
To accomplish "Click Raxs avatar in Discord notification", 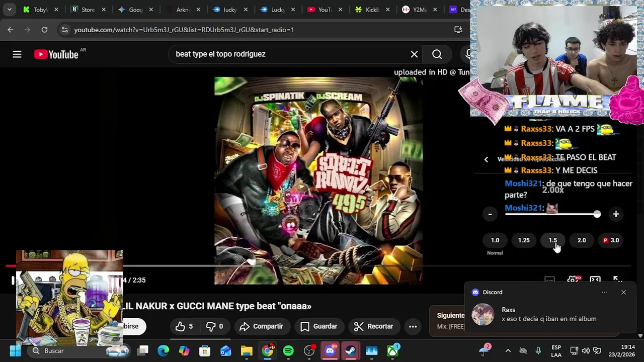I will point(483,315).
